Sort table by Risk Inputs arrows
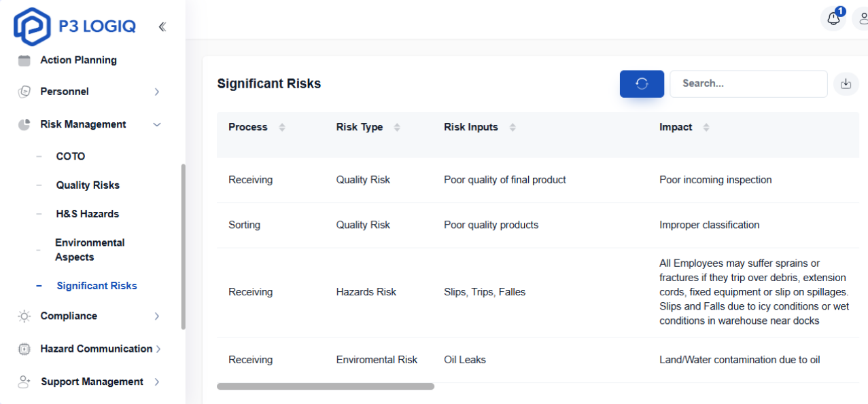 click(x=513, y=127)
